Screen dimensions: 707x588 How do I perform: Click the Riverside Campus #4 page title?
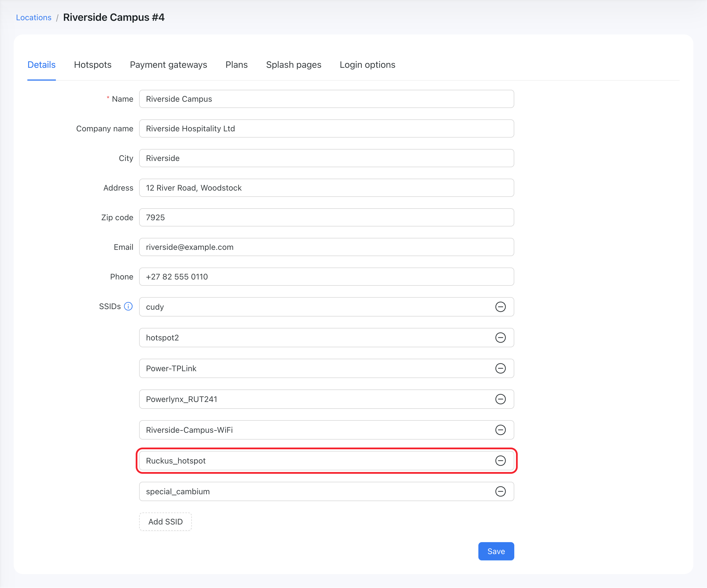114,17
